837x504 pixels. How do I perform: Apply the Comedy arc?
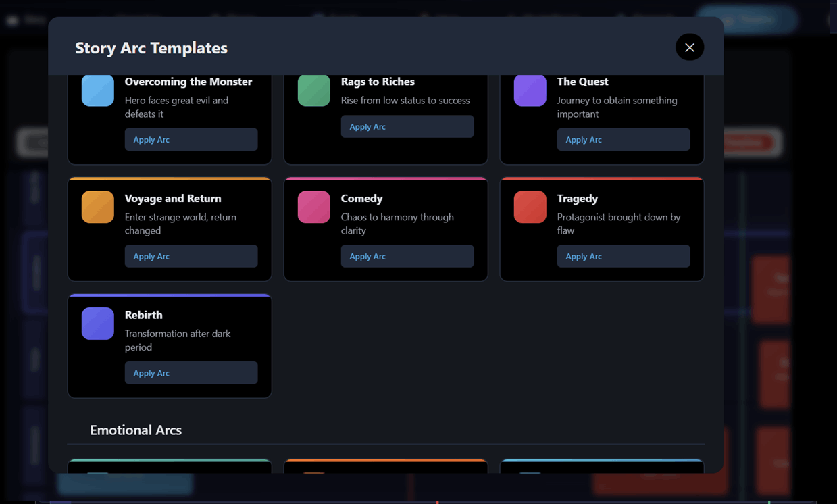[407, 256]
